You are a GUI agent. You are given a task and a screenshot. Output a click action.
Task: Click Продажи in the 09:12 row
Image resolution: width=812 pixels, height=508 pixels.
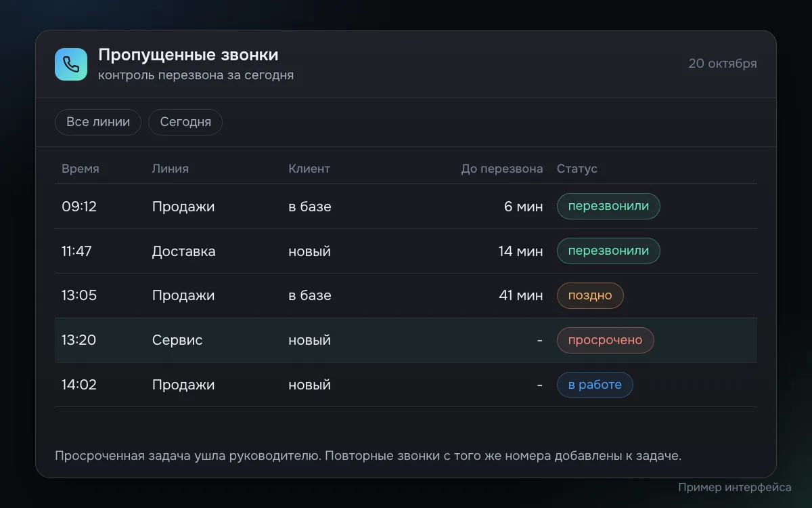tap(183, 207)
